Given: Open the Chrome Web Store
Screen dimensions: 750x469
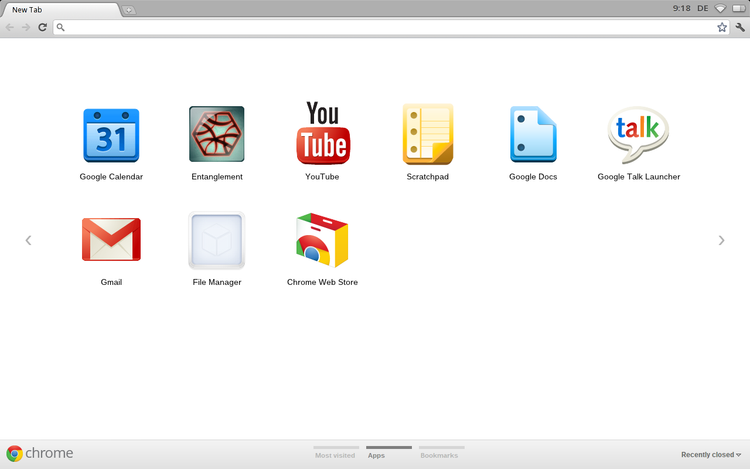Looking at the screenshot, I should pos(322,240).
